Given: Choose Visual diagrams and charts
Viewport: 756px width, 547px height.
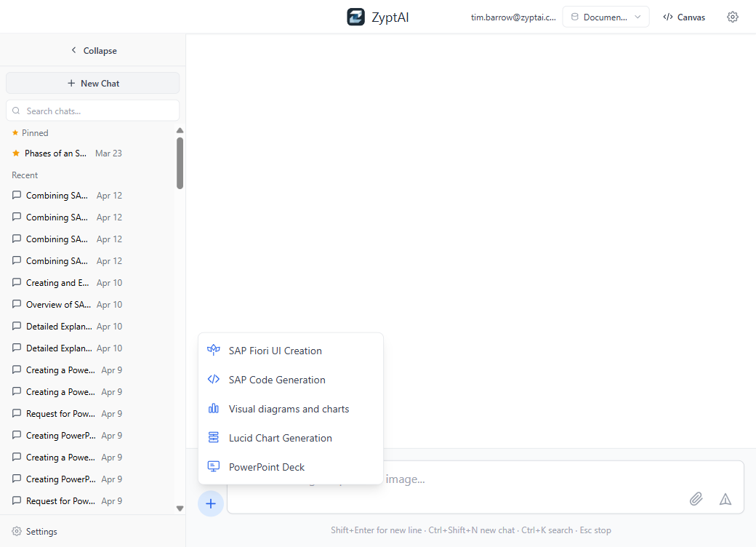Looking at the screenshot, I should pos(291,409).
